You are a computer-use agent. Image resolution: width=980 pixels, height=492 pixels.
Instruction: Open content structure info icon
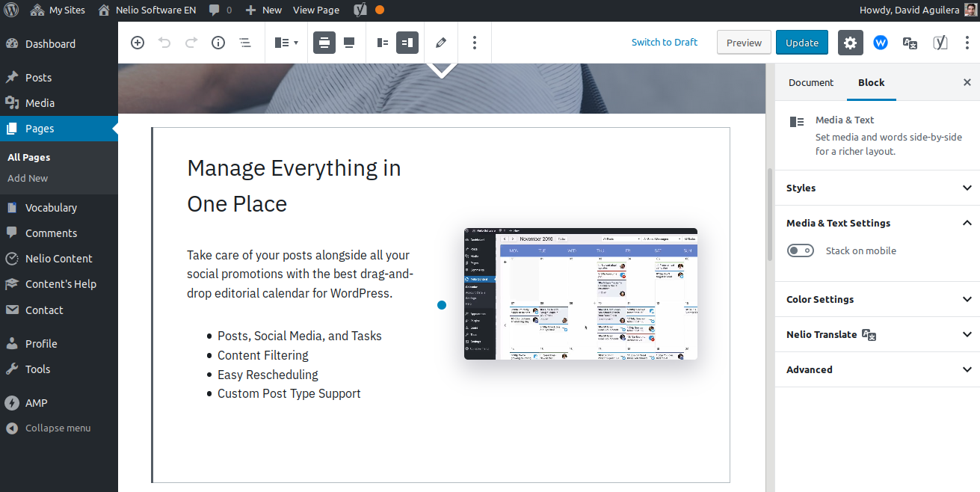pyautogui.click(x=218, y=43)
